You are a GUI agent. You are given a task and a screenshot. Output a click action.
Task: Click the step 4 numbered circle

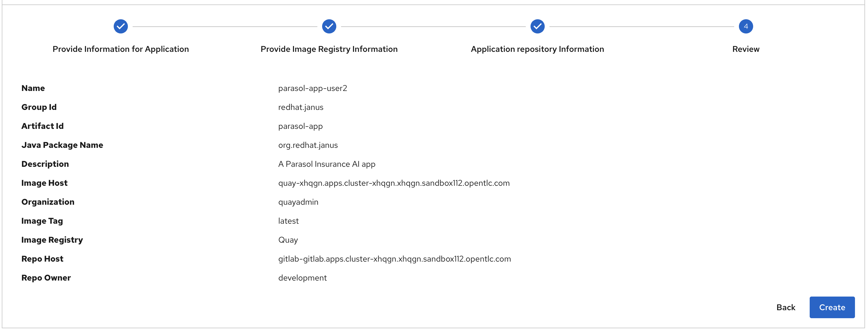tap(746, 26)
